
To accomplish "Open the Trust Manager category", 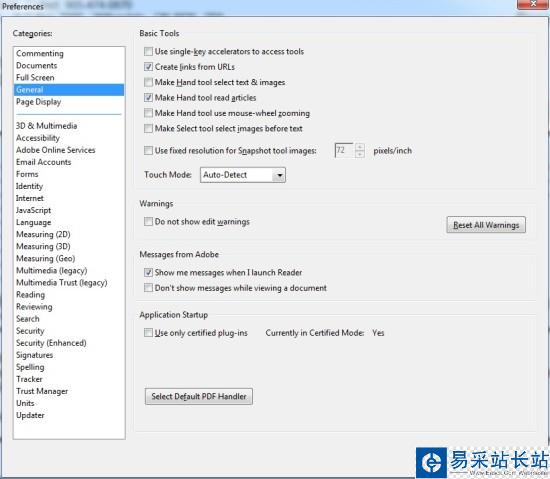I will [69, 391].
